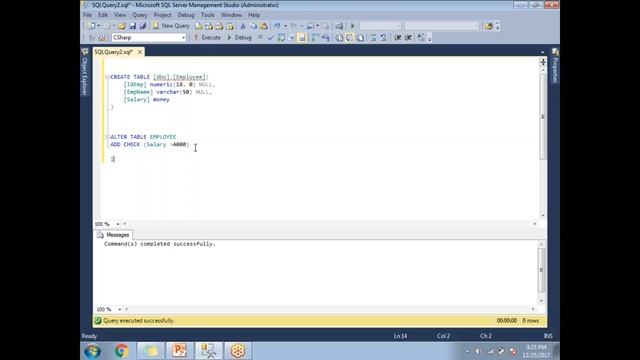Open the File menu
Image resolution: width=640 pixels, height=360 pixels.
point(87,15)
